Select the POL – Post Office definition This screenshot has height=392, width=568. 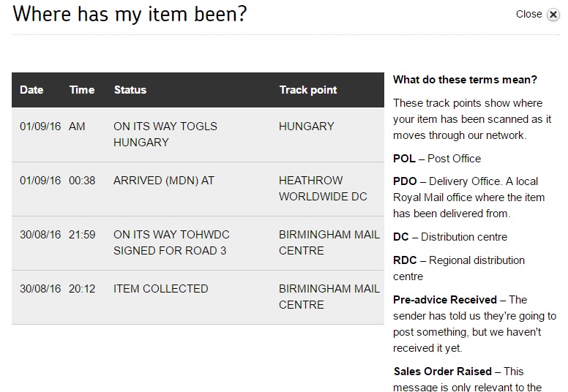coord(437,159)
